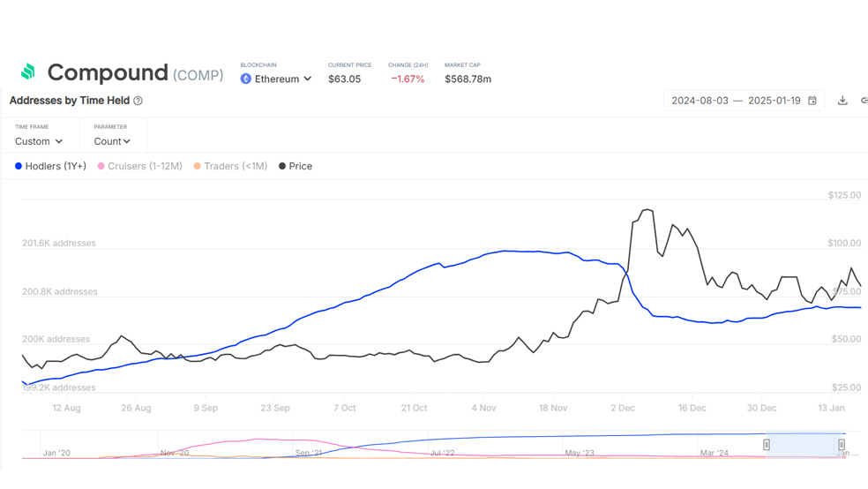Open the Custom time frame dropdown
868x489 pixels.
point(39,141)
